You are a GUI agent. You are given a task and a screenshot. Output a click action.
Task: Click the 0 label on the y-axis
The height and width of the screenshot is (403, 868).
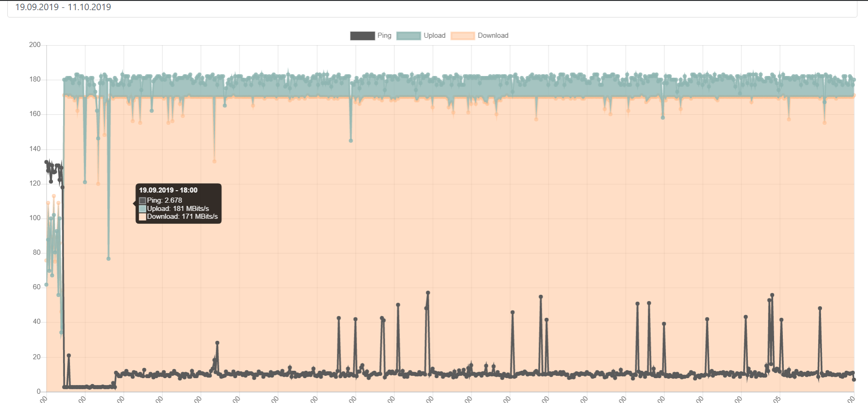pos(39,391)
